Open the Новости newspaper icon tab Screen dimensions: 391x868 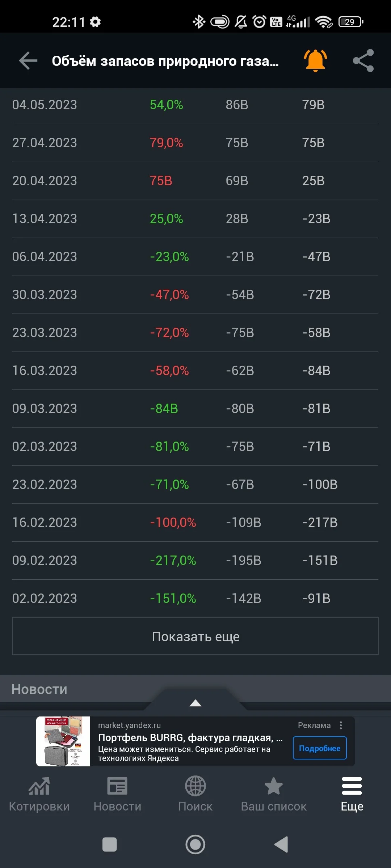117,786
